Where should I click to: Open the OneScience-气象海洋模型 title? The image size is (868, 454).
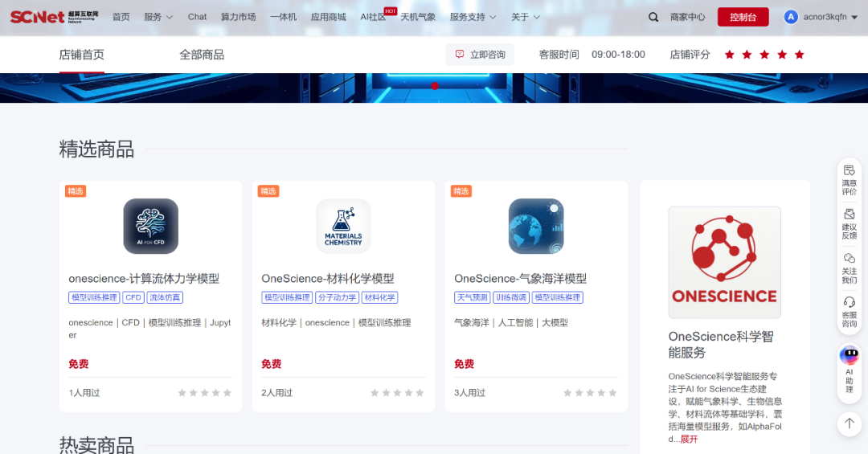click(520, 279)
